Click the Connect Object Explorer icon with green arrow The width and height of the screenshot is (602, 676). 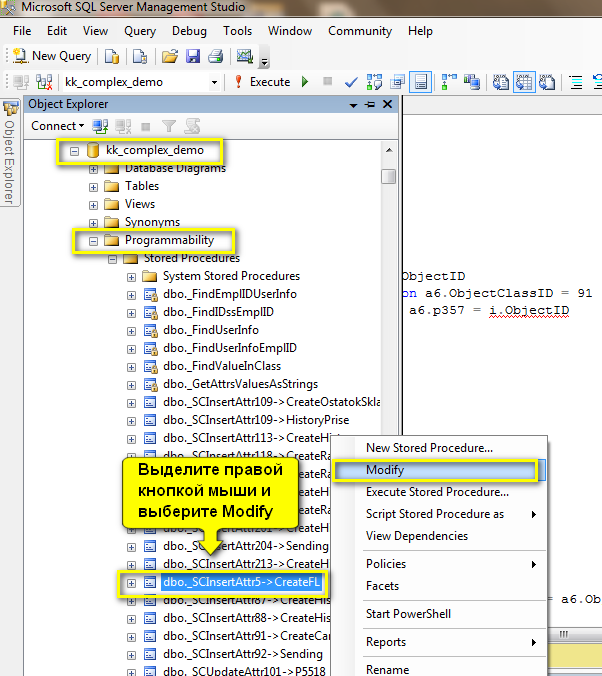click(100, 126)
